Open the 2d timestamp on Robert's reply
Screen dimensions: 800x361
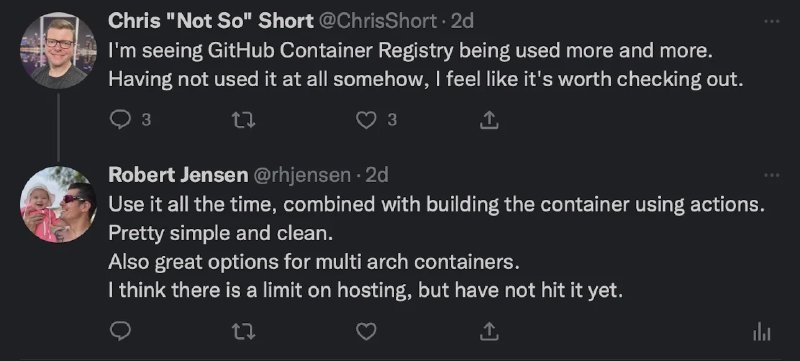(x=377, y=175)
